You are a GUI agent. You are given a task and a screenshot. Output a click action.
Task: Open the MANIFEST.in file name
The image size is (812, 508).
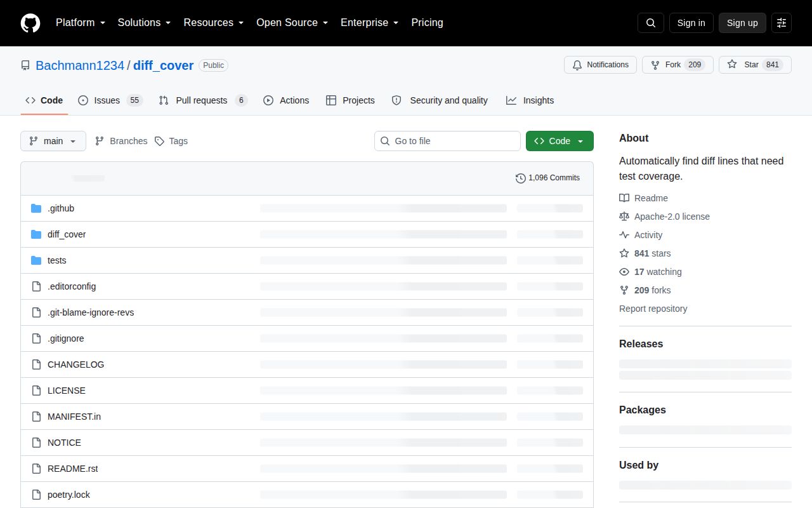pos(74,417)
